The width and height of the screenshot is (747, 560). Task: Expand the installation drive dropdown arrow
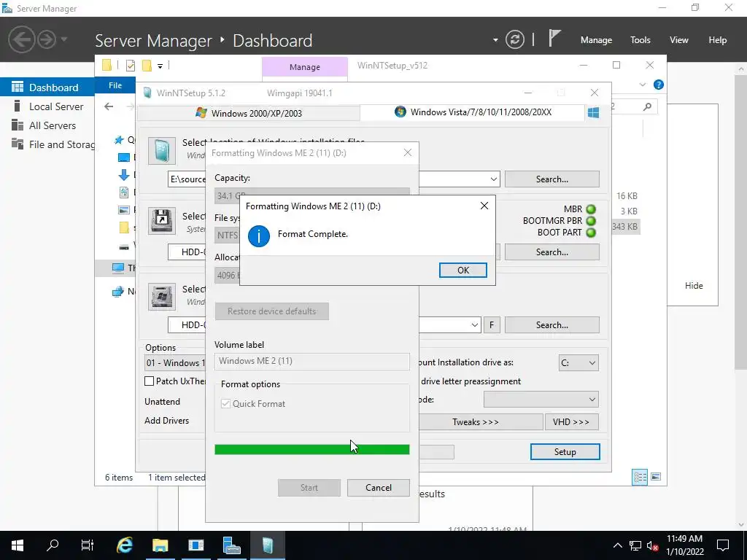click(x=474, y=325)
